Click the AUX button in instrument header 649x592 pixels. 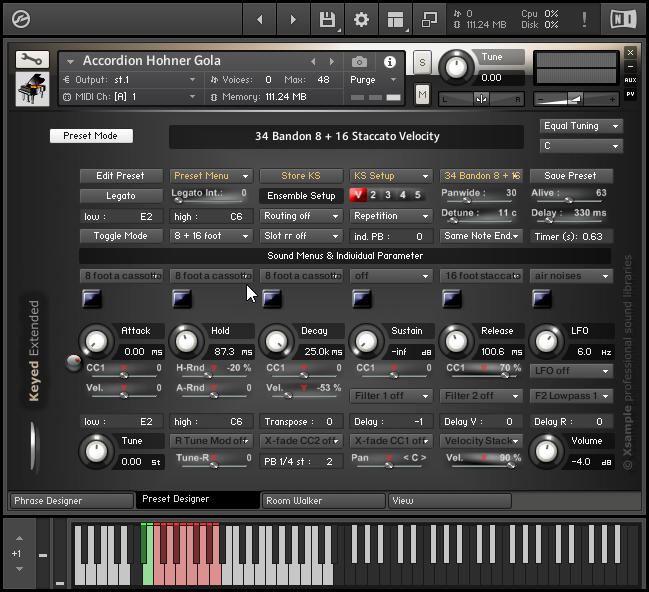point(630,80)
